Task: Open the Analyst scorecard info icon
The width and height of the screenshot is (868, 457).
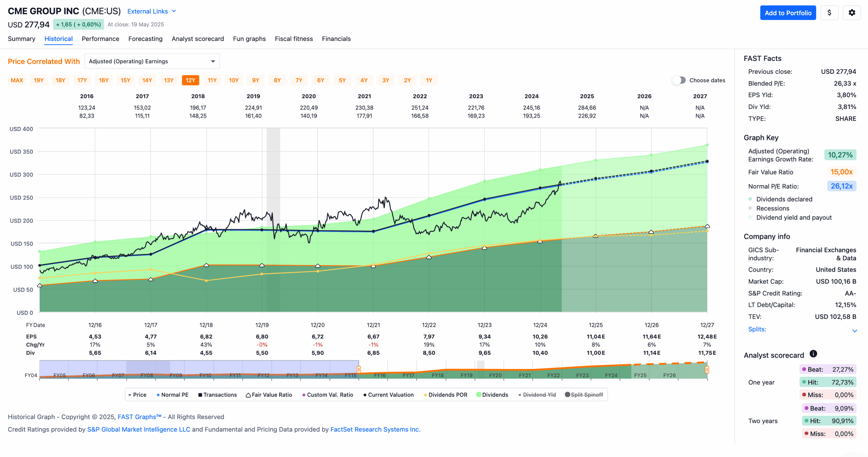Action: tap(813, 354)
